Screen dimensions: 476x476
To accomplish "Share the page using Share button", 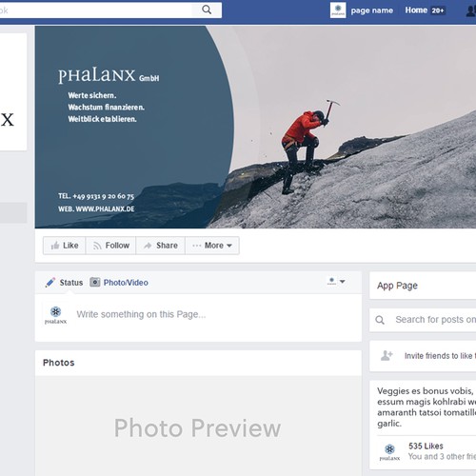I will click(161, 246).
